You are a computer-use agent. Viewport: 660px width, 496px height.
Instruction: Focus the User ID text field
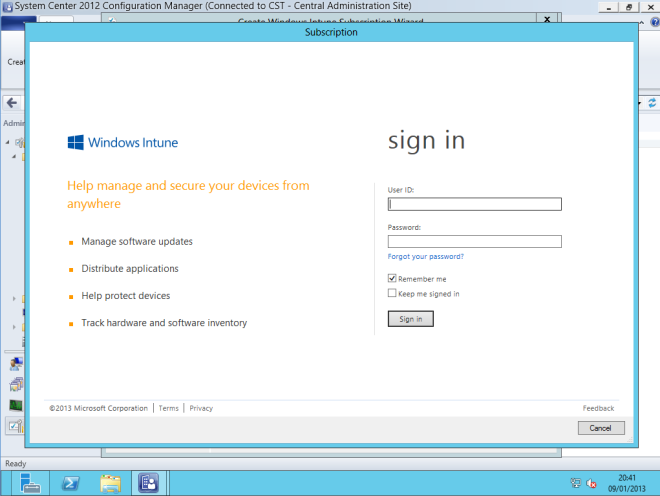coord(474,204)
